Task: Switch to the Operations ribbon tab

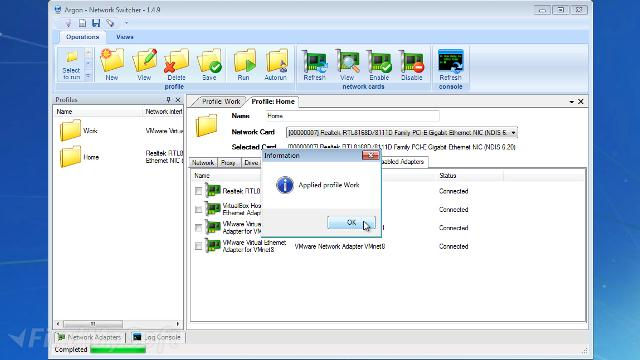Action: (82, 37)
